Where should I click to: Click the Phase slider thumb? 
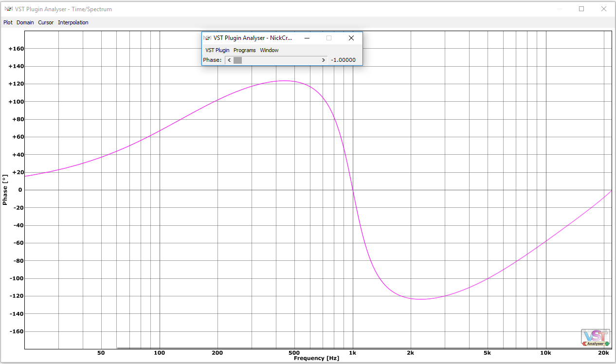(237, 60)
